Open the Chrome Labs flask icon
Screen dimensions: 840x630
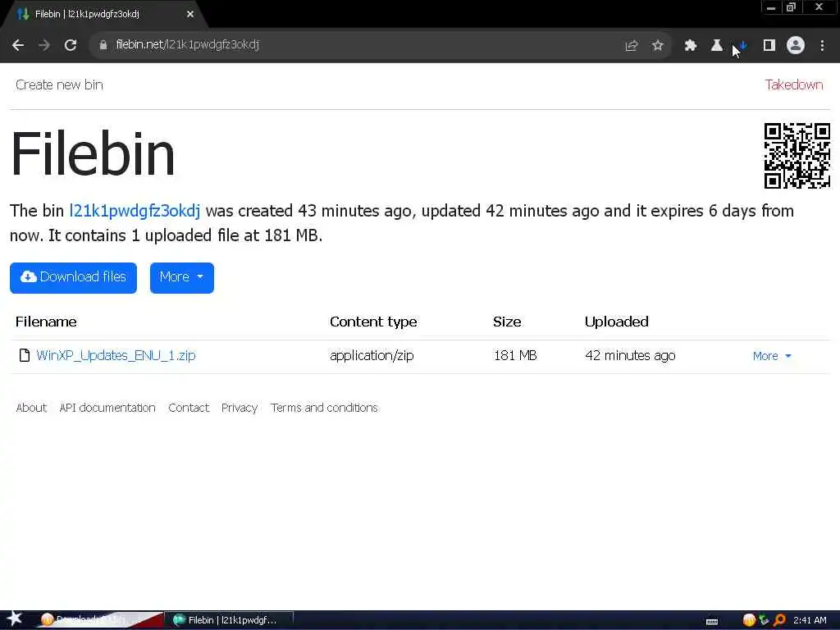coord(717,46)
